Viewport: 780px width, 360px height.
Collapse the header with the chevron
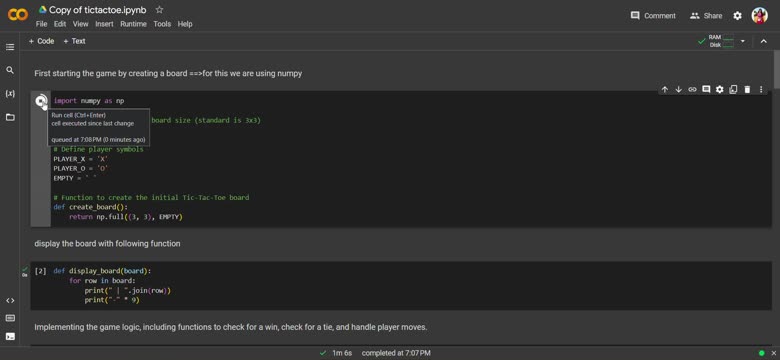[x=764, y=41]
